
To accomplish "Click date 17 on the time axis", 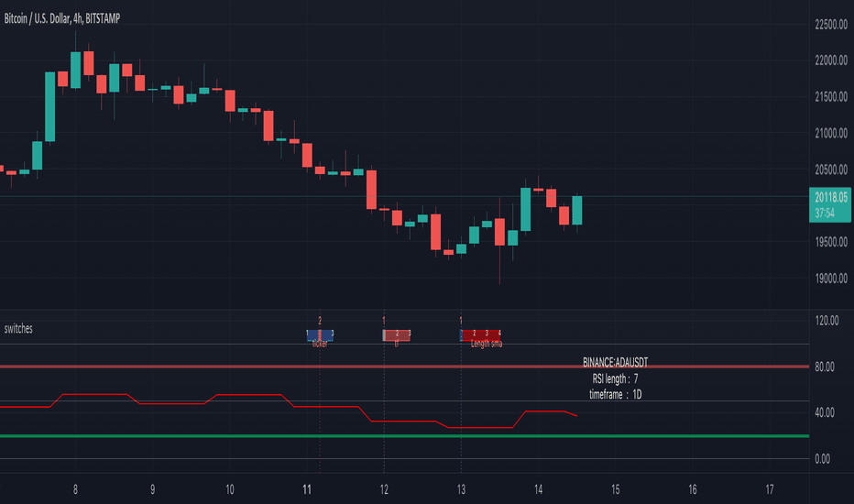I will tap(770, 489).
